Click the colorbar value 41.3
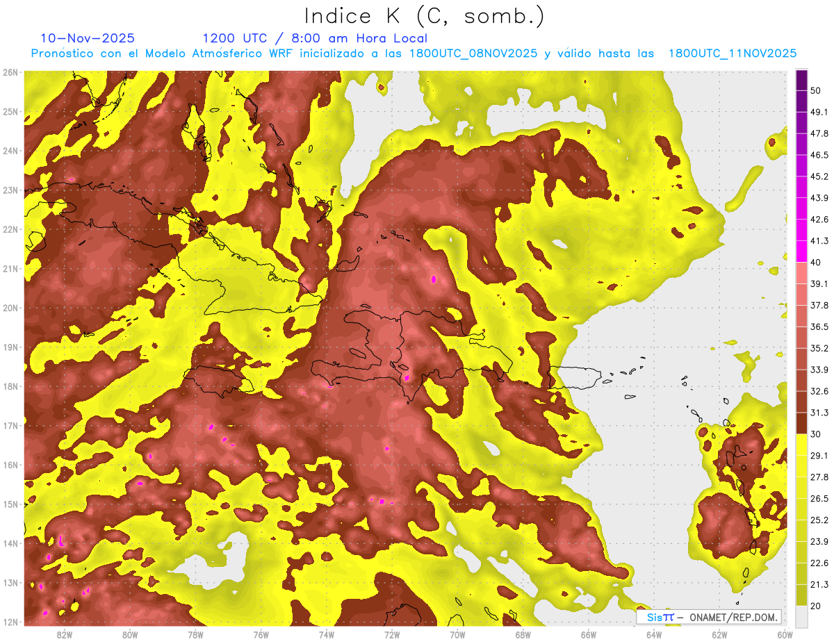Image resolution: width=834 pixels, height=644 pixels. [x=819, y=241]
